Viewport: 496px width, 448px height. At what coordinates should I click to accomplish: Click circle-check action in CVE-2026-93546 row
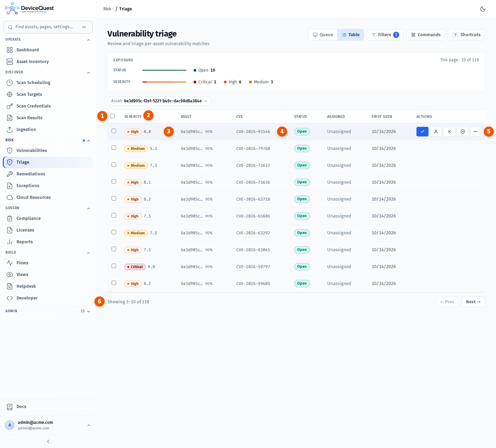tap(463, 132)
